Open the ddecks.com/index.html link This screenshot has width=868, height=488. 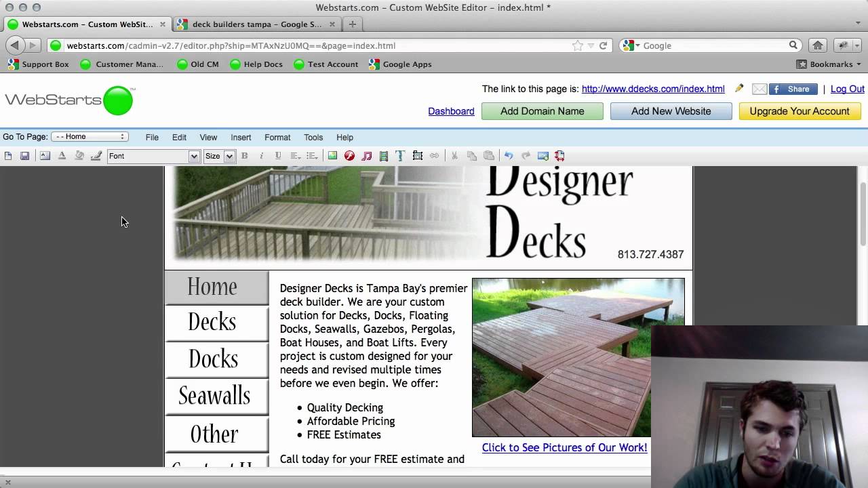click(x=653, y=89)
